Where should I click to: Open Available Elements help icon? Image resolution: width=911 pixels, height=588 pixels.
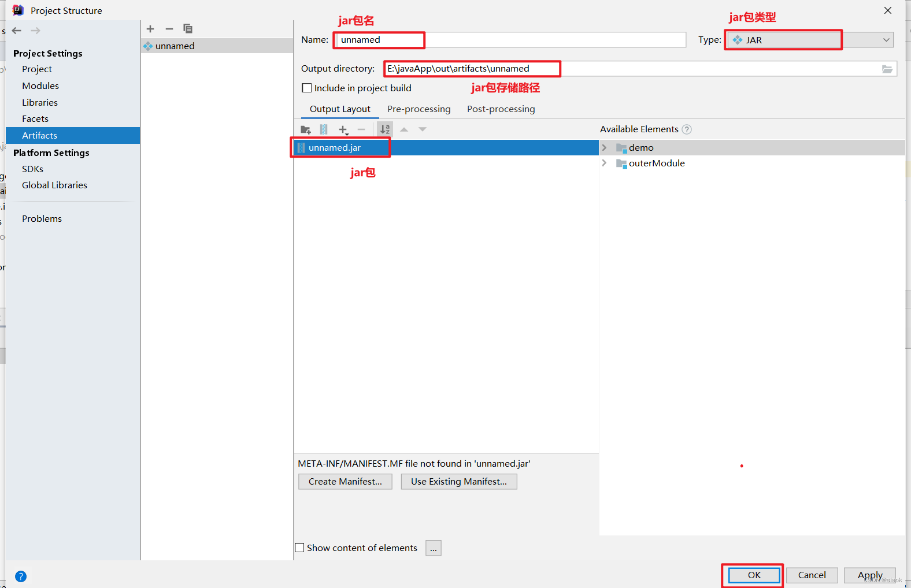click(x=687, y=129)
